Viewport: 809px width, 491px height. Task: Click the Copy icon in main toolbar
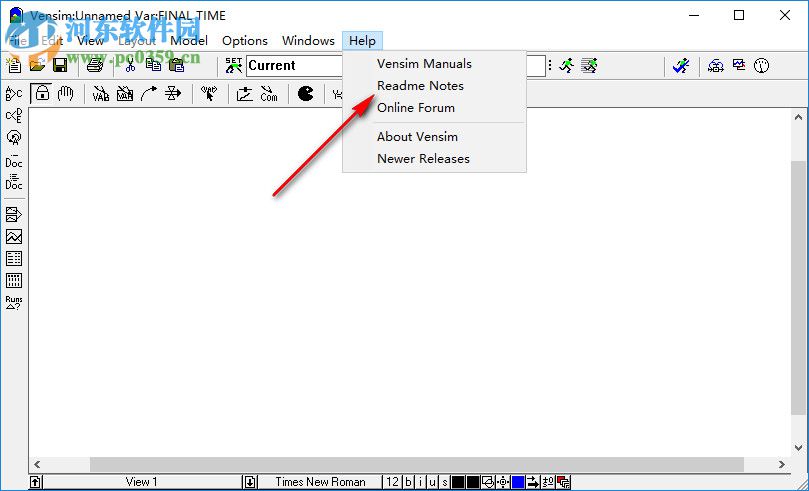[x=153, y=66]
